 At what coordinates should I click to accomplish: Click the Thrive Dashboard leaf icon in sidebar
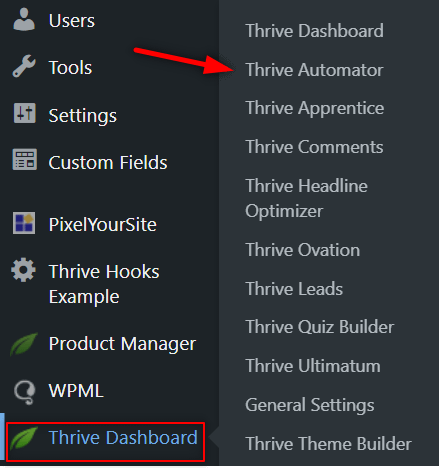point(24,438)
